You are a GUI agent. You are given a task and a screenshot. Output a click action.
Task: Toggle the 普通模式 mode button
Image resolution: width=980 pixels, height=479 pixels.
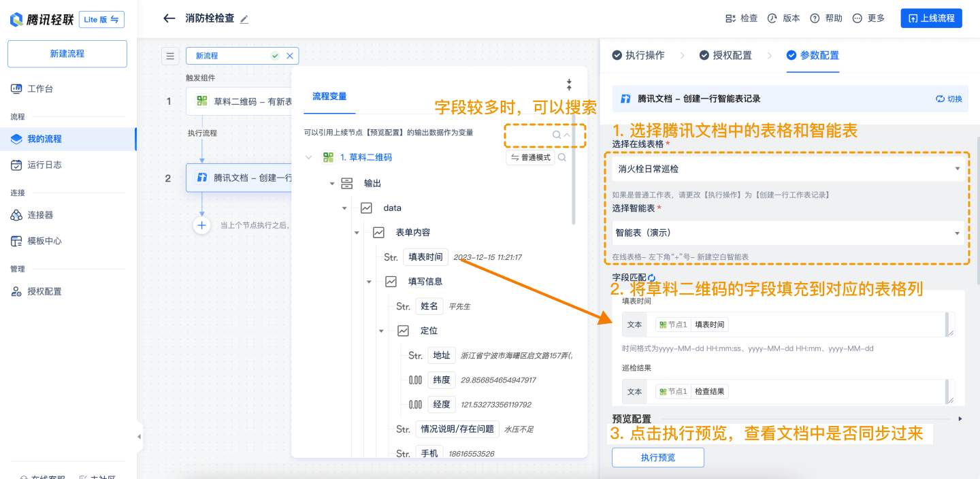[x=529, y=157]
